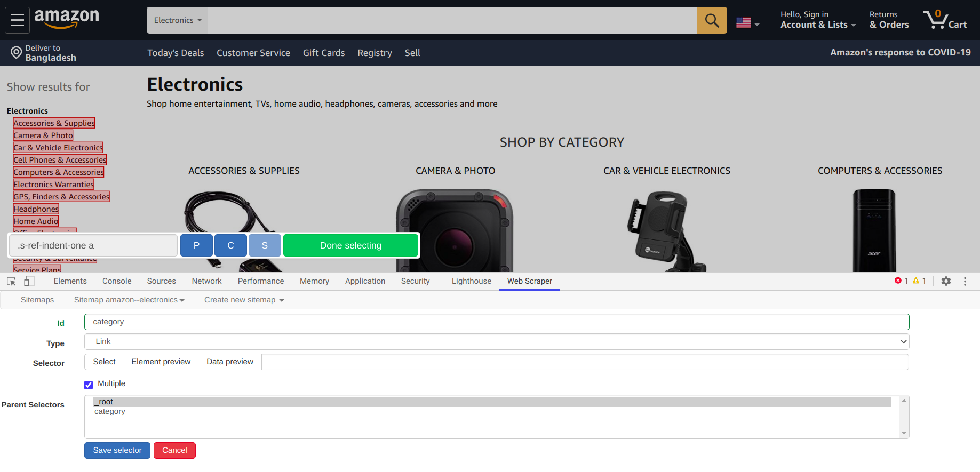Click Cell Phones & Accessories sidebar link
This screenshot has width=980, height=472.
60,160
